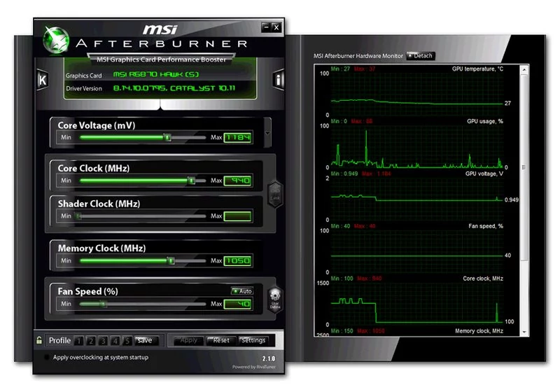Click the empty Shader Clock value field
Screen dimensions: 560x392
pos(238,216)
